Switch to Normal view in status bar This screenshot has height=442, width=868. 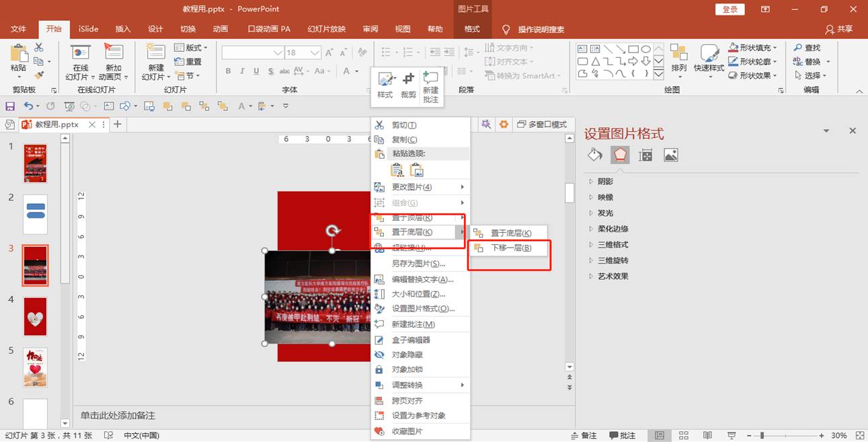660,435
